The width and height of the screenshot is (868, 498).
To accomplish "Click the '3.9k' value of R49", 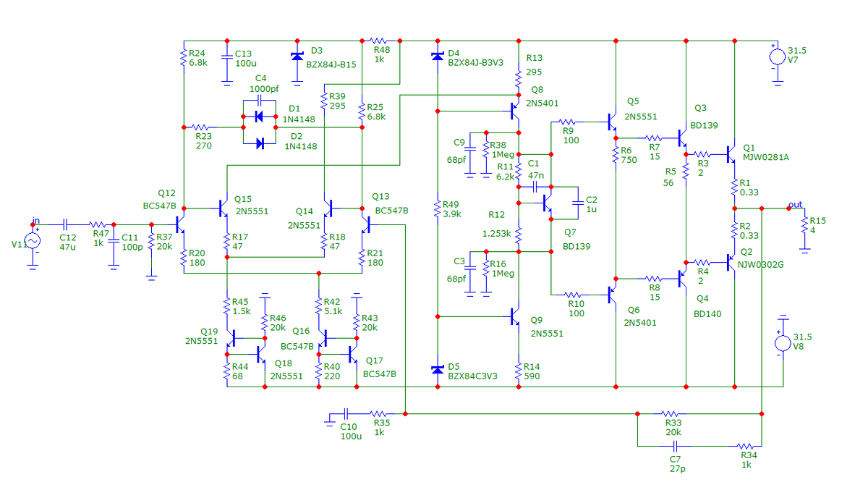I will click(451, 215).
